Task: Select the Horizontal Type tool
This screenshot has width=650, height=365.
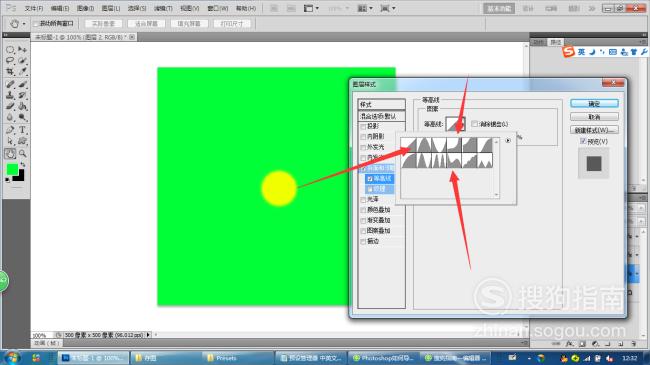Action: 22,130
